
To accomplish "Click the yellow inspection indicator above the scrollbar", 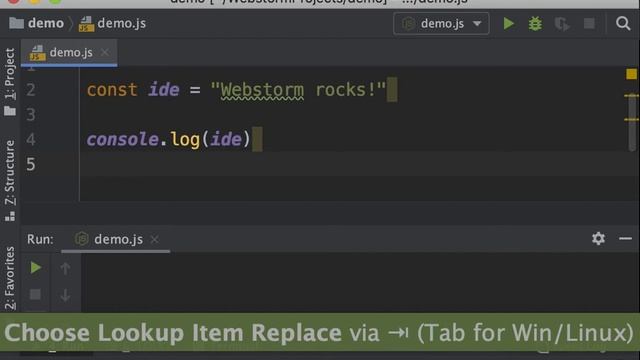I will (x=631, y=74).
